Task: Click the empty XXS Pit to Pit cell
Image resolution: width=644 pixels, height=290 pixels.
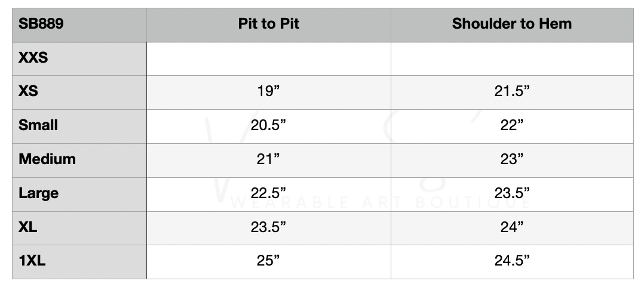Action: (x=268, y=58)
